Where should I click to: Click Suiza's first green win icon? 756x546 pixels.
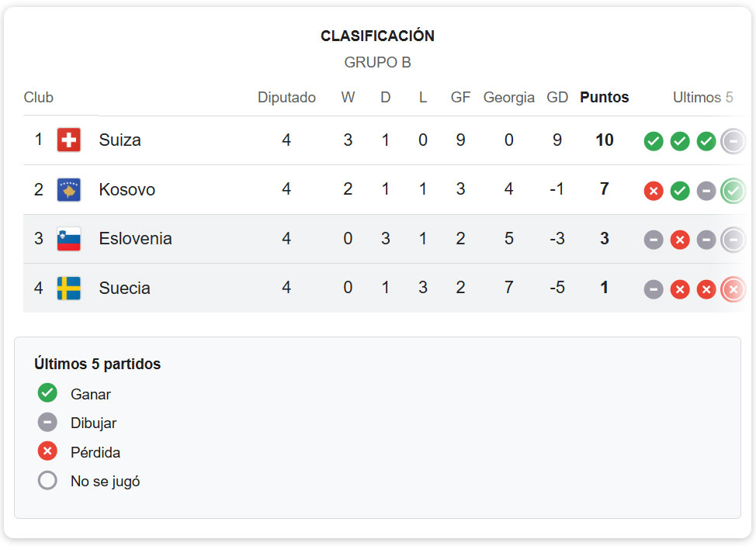tap(654, 141)
